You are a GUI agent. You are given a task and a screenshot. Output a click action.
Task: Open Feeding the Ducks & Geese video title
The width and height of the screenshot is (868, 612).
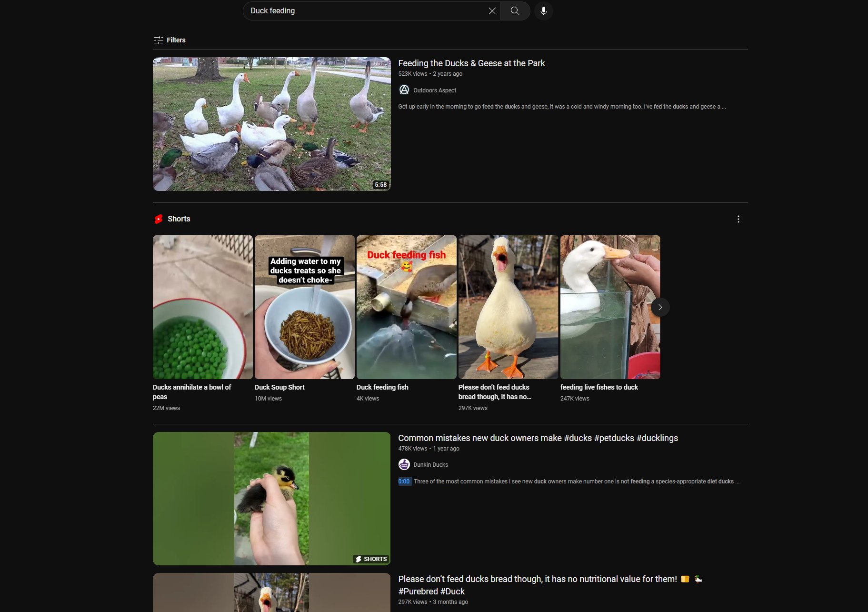471,63
